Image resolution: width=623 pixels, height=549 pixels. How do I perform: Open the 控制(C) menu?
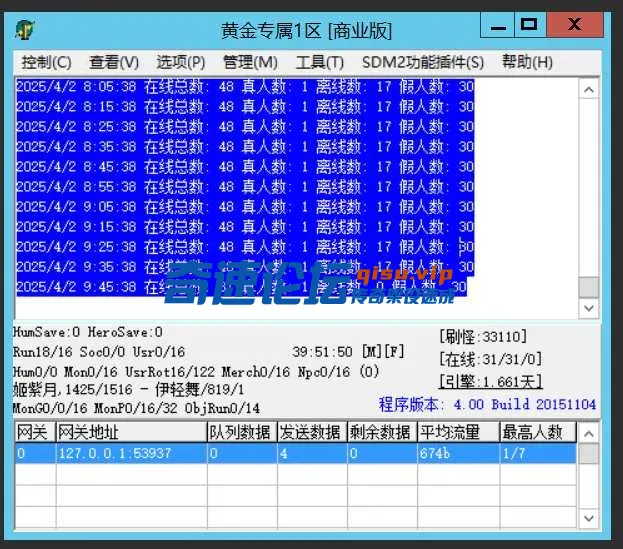point(46,62)
